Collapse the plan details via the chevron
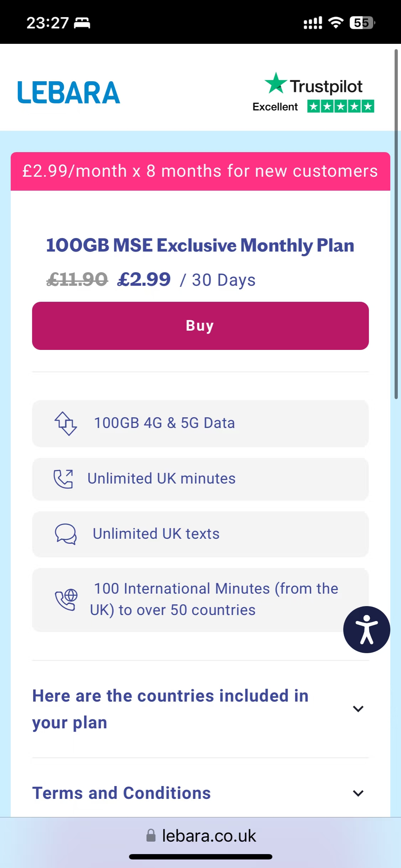The width and height of the screenshot is (401, 868). pos(358,709)
